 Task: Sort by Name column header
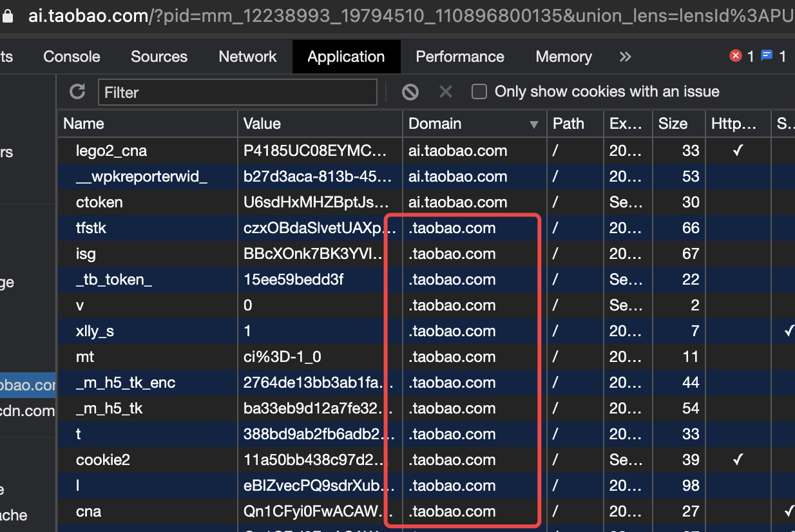pyautogui.click(x=148, y=124)
